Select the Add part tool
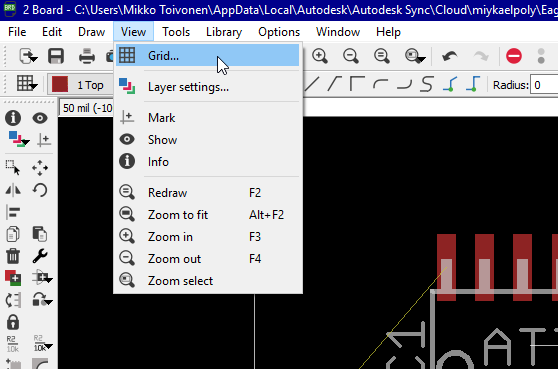 (13, 278)
